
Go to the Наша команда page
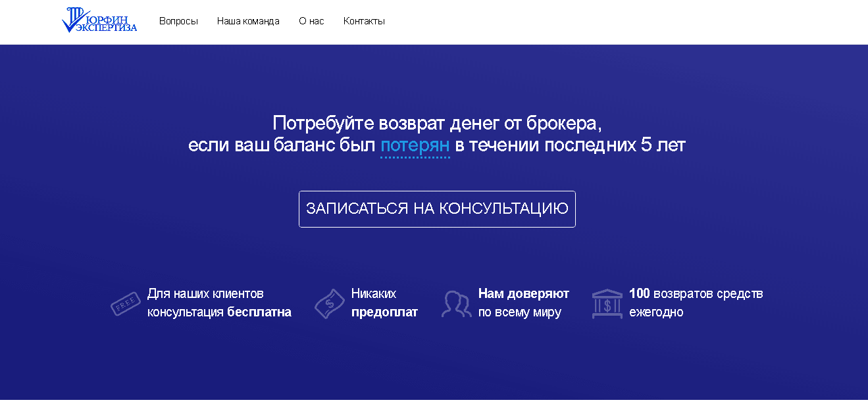click(248, 21)
